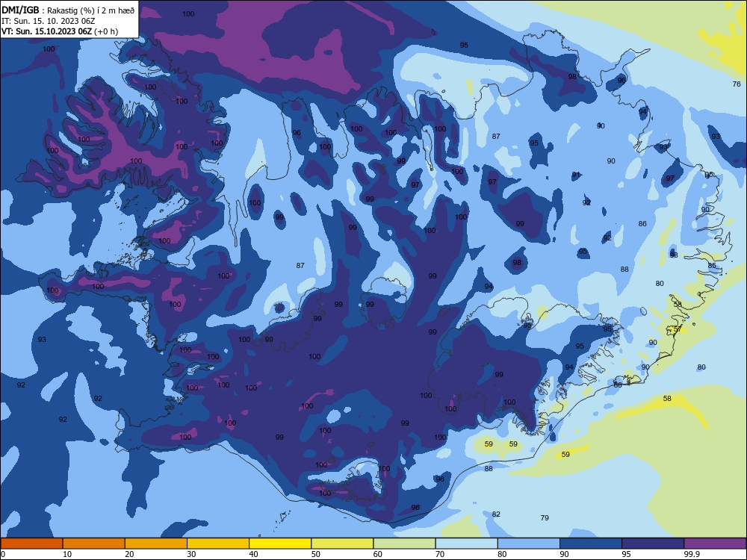Select the 'VT: Sun. 15.10.2023 06Z' line
The height and width of the screenshot is (560, 747).
46,31
